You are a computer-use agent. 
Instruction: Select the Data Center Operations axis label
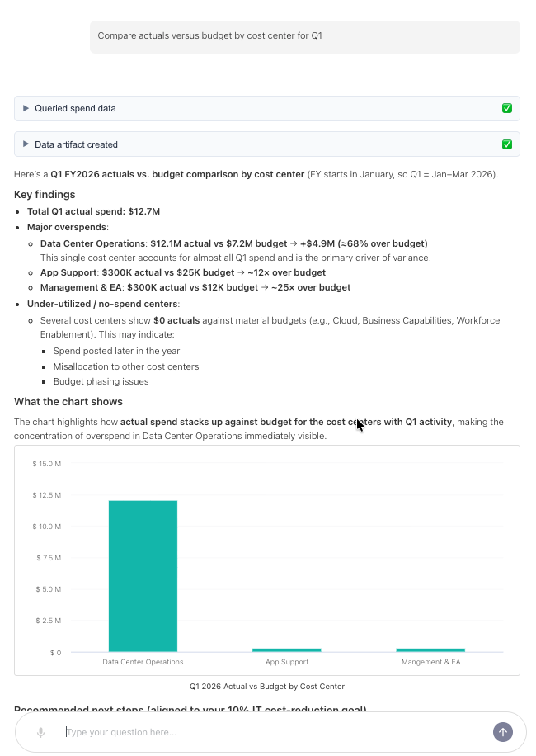143,662
